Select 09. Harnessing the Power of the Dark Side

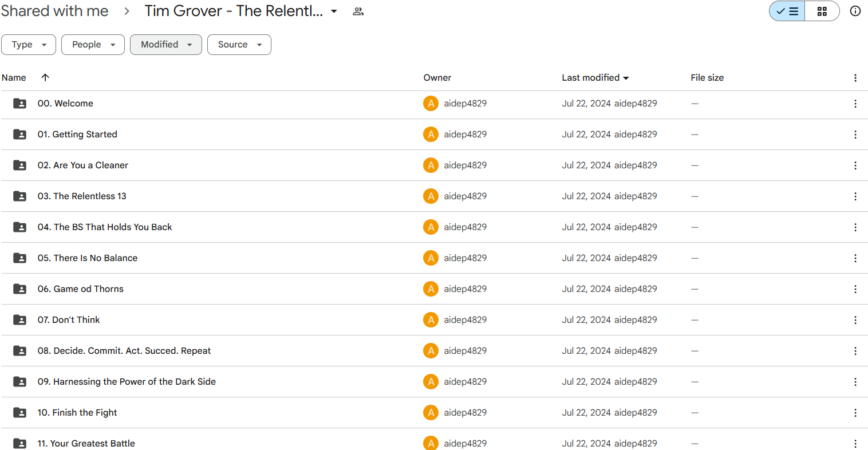[x=127, y=382]
